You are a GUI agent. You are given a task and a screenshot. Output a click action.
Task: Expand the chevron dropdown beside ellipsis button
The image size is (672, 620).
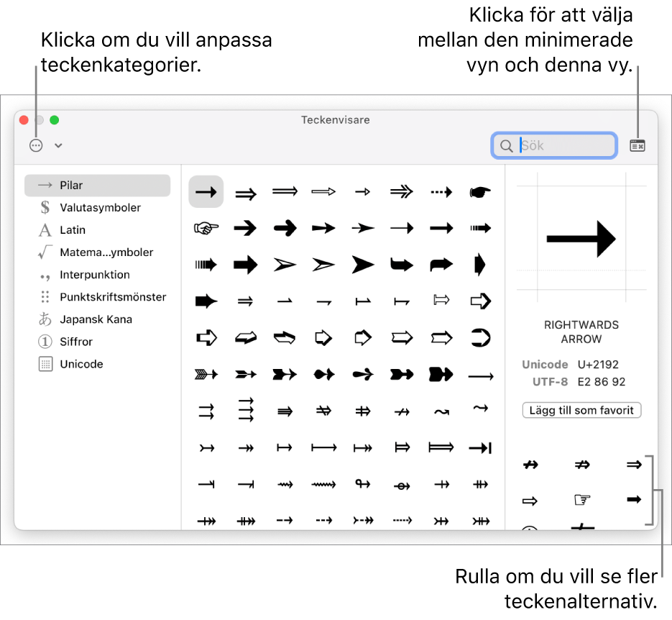point(58,146)
